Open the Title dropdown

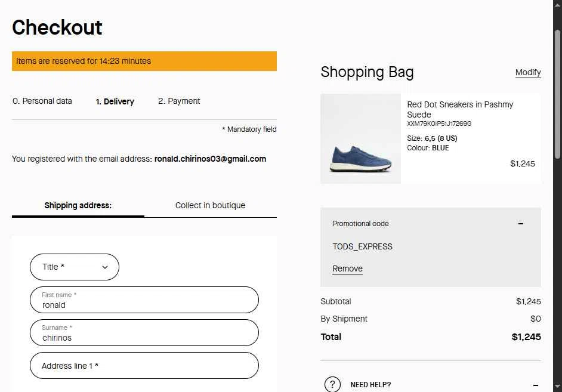75,267
